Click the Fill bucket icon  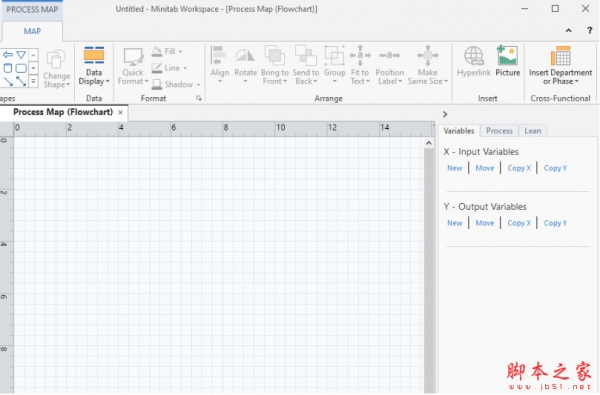[157, 51]
